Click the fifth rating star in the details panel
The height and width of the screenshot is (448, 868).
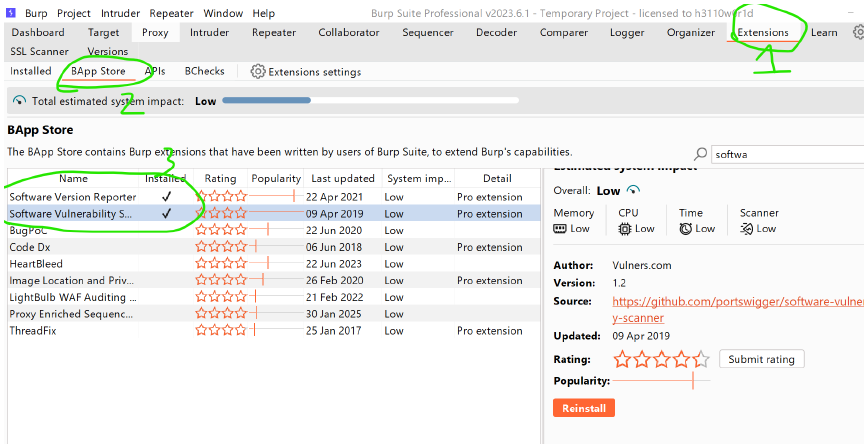(x=701, y=359)
